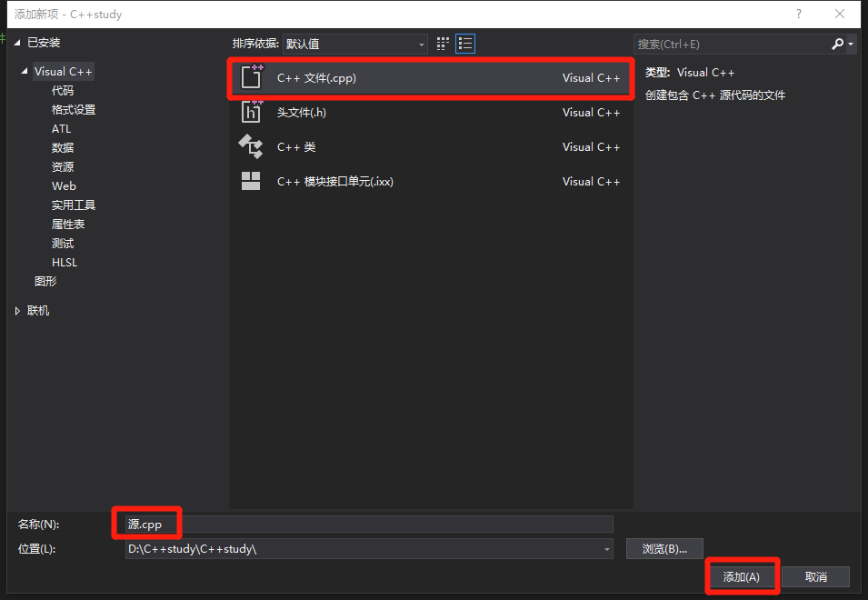The height and width of the screenshot is (600, 868).
Task: Select the 头文件(.h) template row
Action: coord(431,113)
